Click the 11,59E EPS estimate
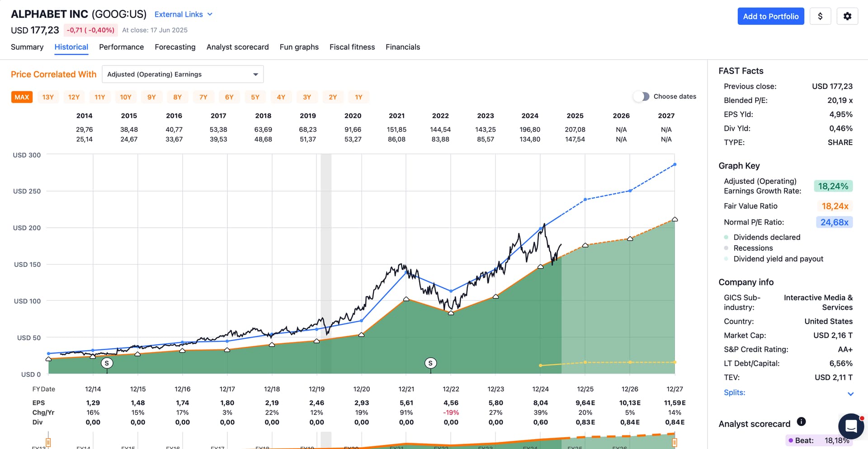The image size is (868, 449). coord(675,403)
